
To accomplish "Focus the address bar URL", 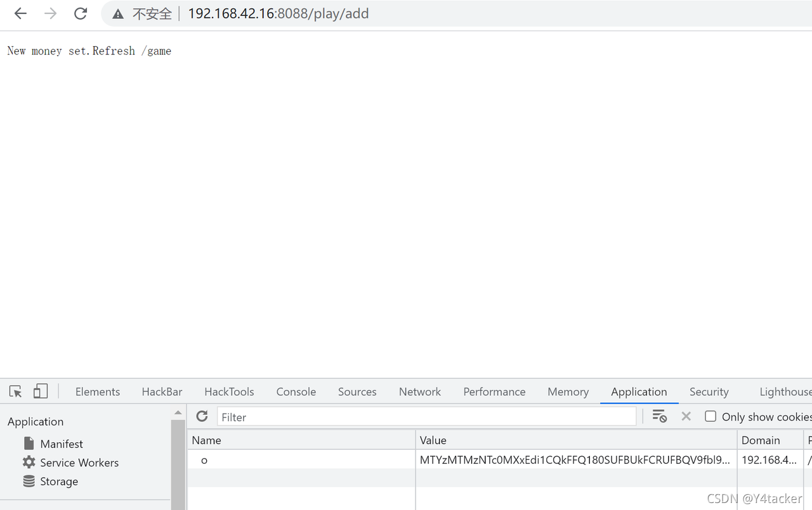I will pyautogui.click(x=278, y=13).
